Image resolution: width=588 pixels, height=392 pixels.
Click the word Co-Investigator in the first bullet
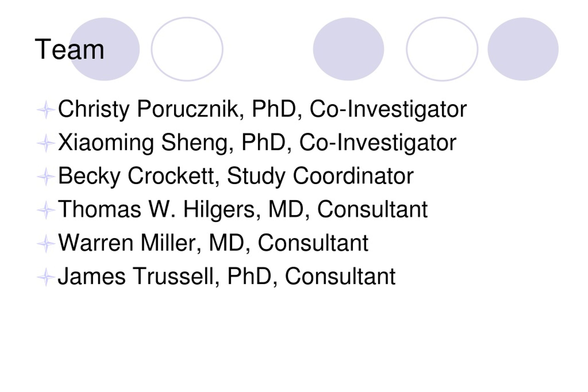coord(388,109)
